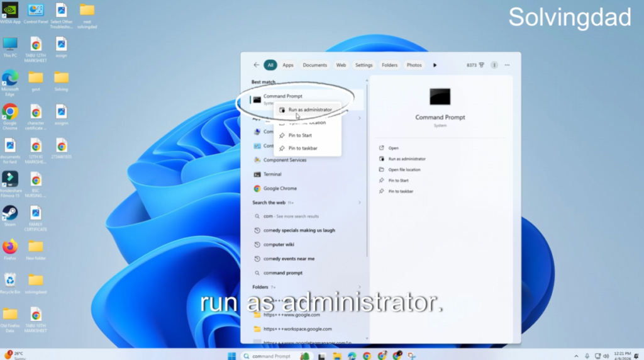Switch to the Documents filter tab

[314, 65]
